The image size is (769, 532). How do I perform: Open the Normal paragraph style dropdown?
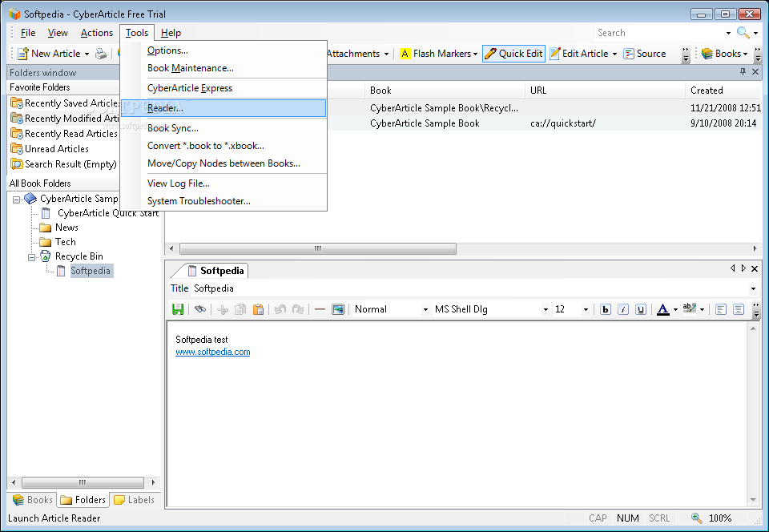[425, 309]
